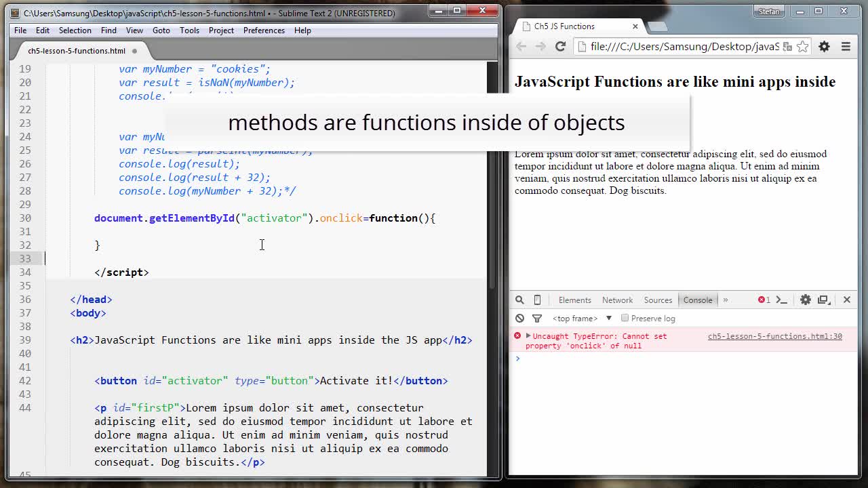Click the Chrome address bar

(x=684, y=46)
